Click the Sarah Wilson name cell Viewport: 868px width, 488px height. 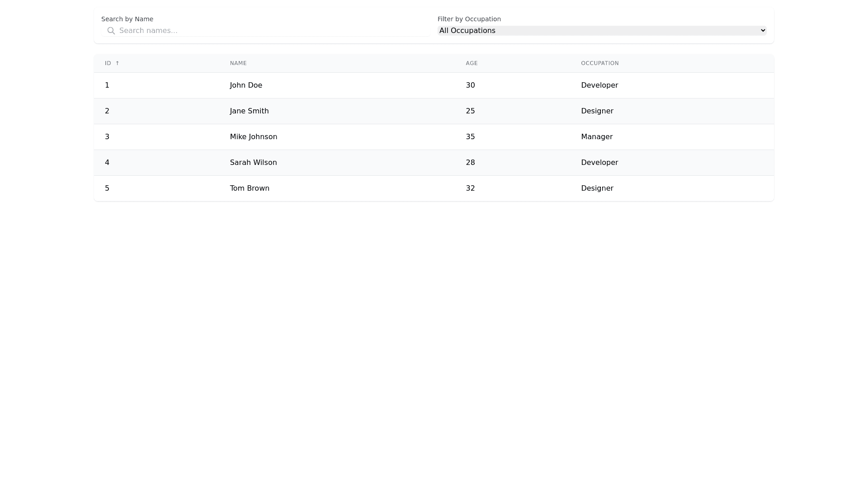(x=253, y=163)
